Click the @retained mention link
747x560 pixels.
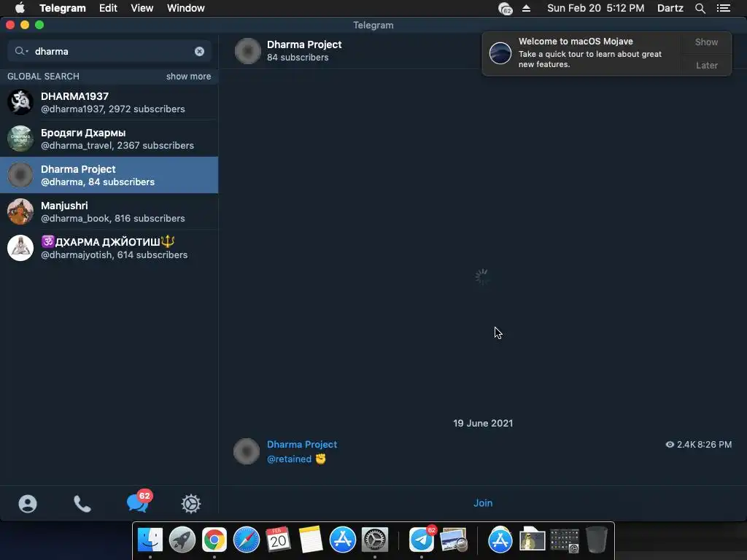[289, 459]
